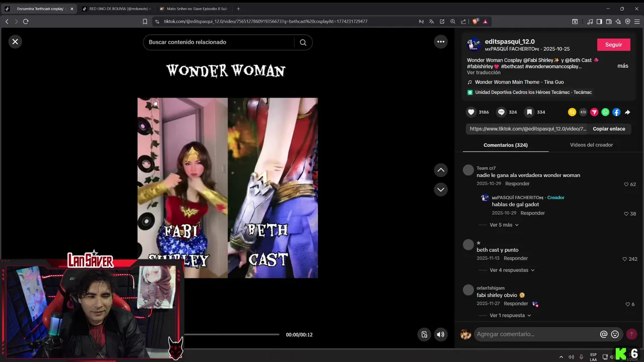The height and width of the screenshot is (362, 644).
Task: Go back with browser back arrow
Action: coord(7,21)
